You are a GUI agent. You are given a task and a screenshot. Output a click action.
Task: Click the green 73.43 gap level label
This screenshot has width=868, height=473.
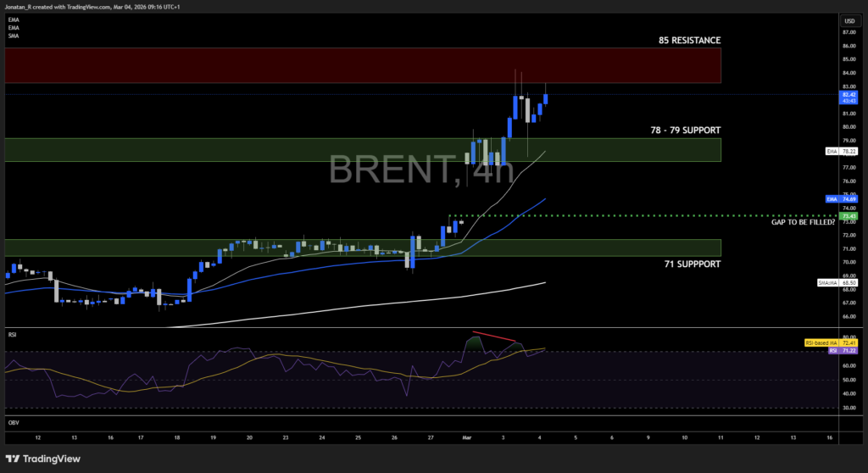point(849,216)
